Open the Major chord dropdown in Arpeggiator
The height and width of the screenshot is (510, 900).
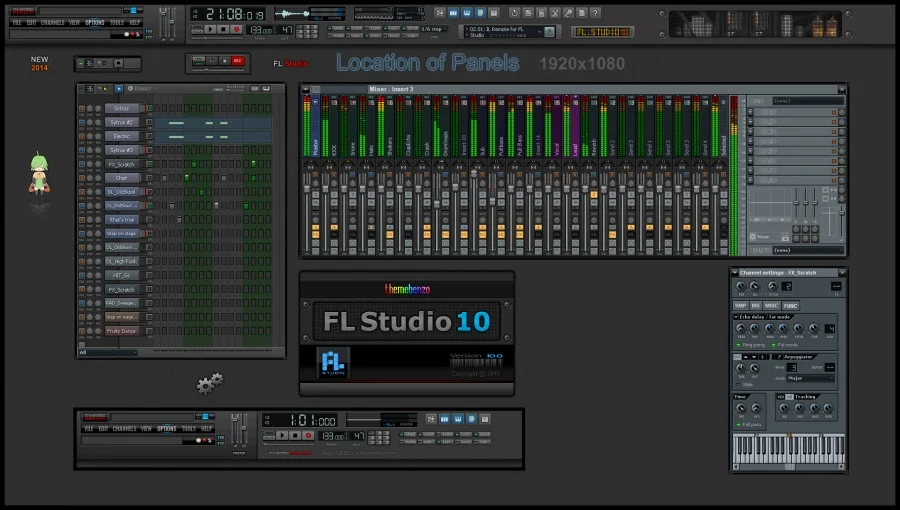[810, 378]
